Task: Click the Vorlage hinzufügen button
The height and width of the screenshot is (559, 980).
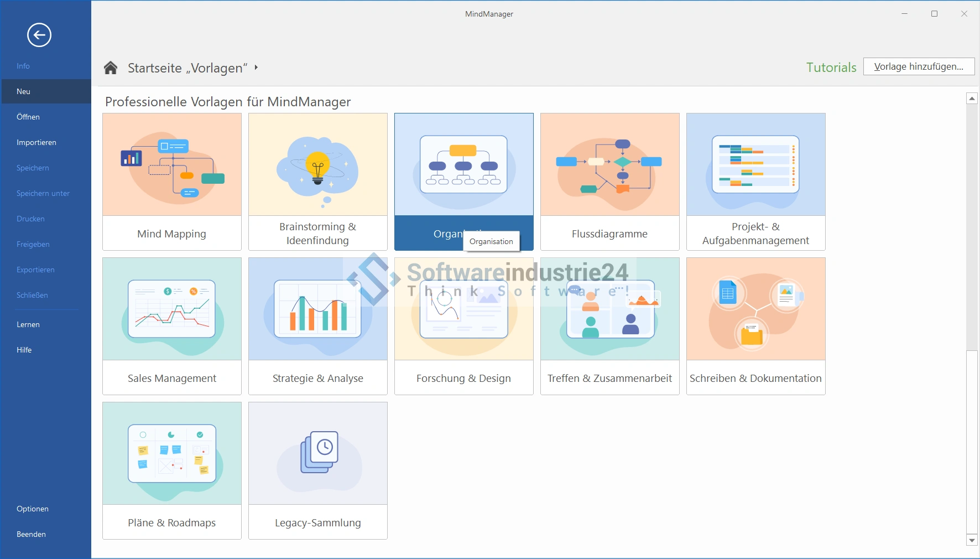Action: 919,66
